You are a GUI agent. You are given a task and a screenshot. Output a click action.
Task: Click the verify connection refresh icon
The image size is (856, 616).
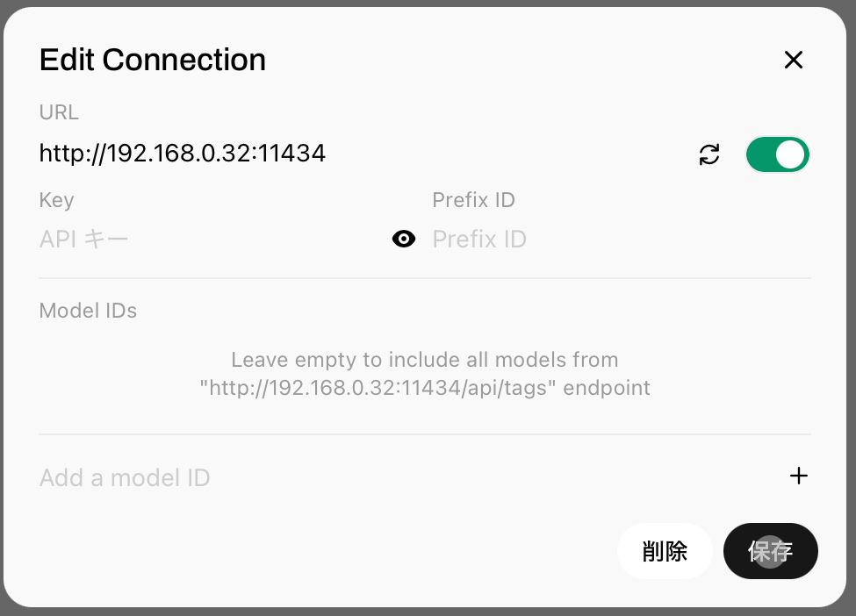pyautogui.click(x=709, y=154)
